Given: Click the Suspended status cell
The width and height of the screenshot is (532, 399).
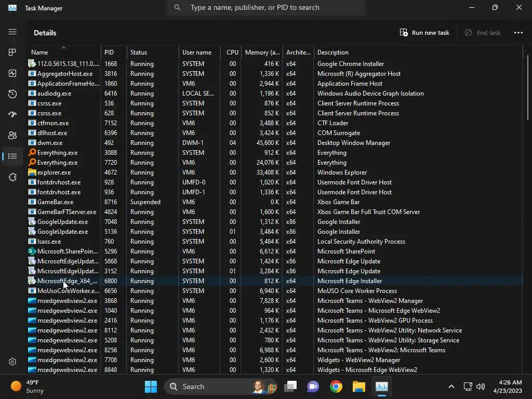Looking at the screenshot, I should coord(145,202).
